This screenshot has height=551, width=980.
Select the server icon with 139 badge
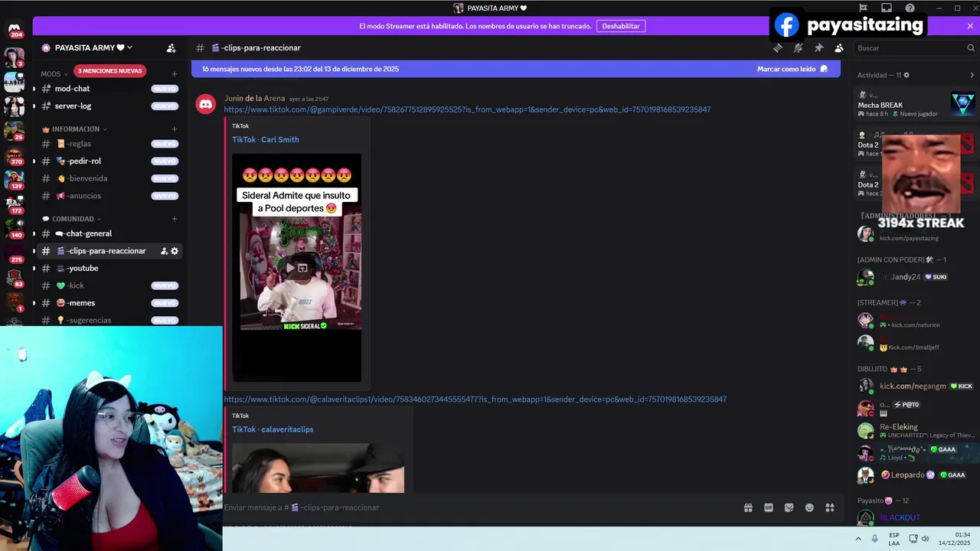pos(15,180)
